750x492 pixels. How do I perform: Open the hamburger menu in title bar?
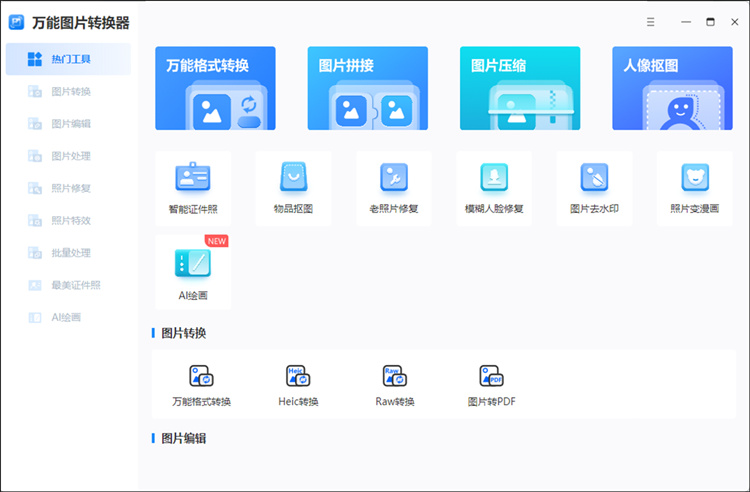point(651,22)
